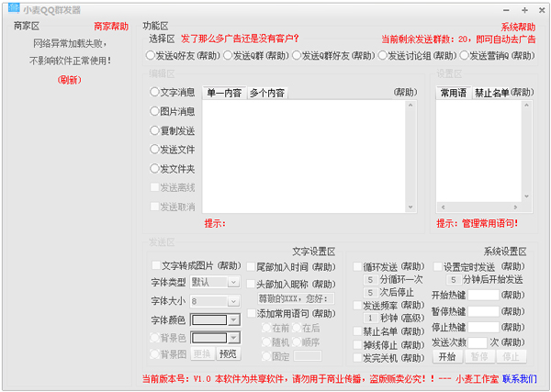
Task: Click the 暂停热键 input field
Action: tap(484, 311)
